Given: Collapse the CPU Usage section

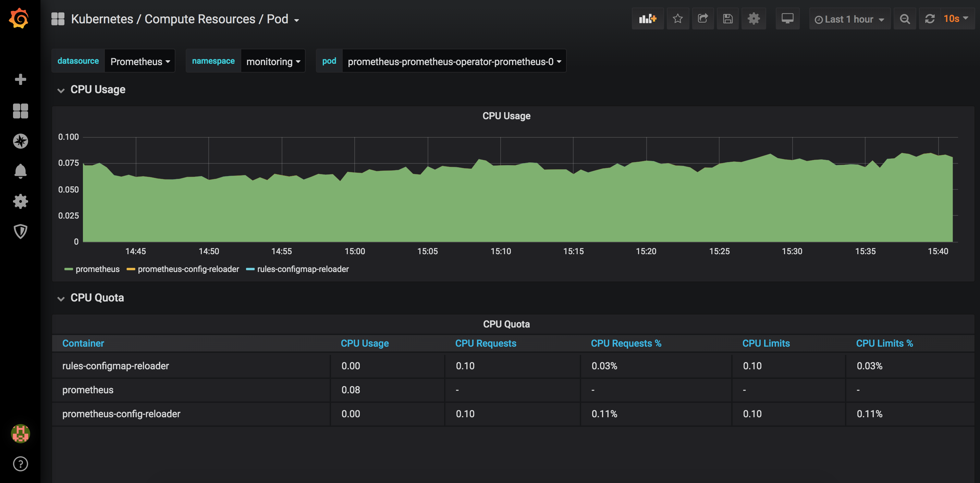Looking at the screenshot, I should point(61,89).
